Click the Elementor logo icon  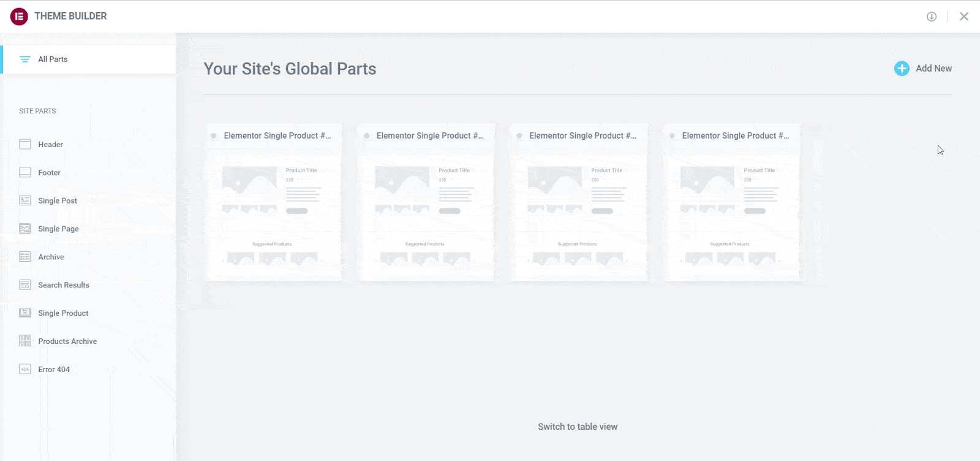[19, 17]
